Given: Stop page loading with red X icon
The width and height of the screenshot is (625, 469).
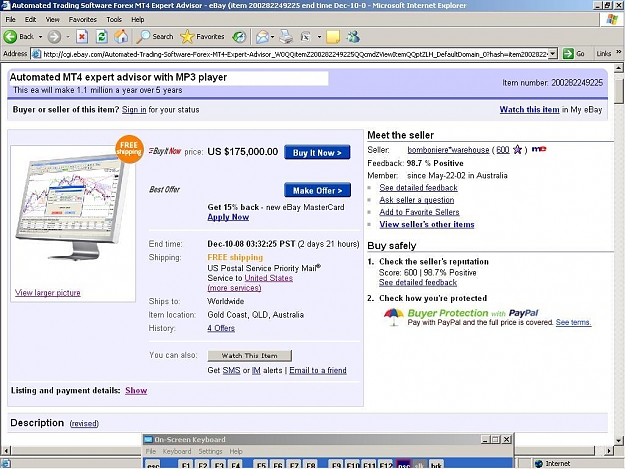Looking at the screenshot, I should point(82,37).
